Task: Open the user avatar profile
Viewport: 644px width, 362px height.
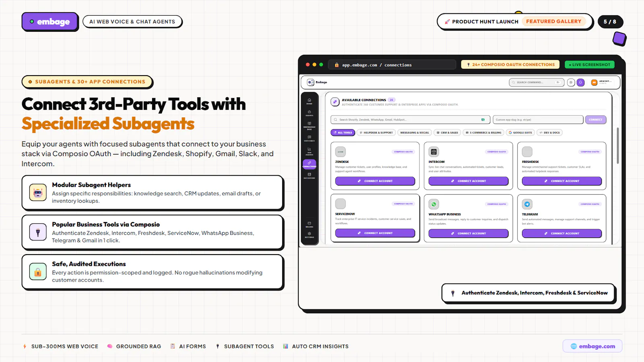Action: [x=594, y=82]
